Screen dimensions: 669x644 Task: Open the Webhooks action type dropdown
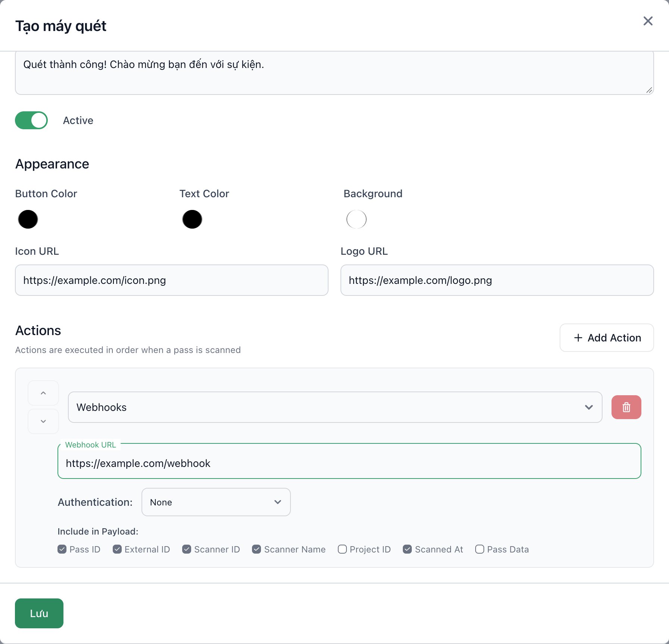click(x=335, y=407)
